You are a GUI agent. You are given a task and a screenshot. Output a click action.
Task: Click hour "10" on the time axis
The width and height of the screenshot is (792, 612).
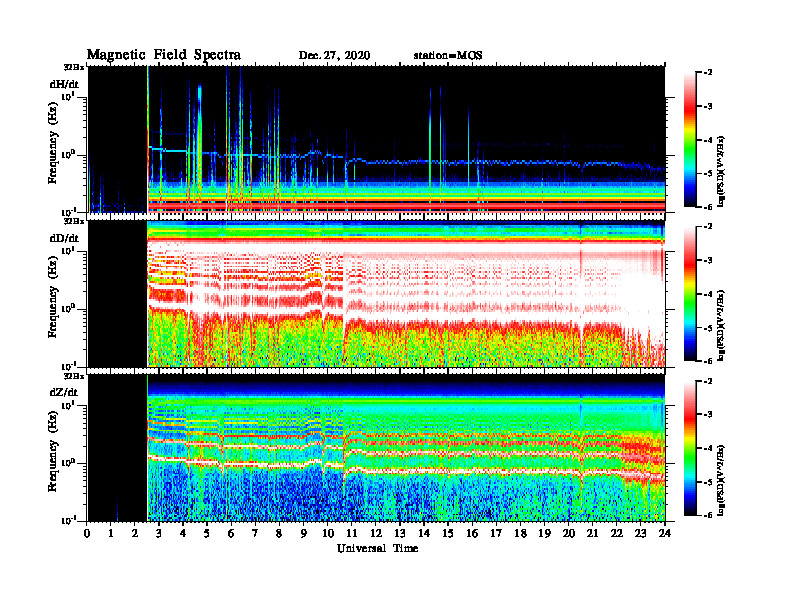pyautogui.click(x=328, y=533)
